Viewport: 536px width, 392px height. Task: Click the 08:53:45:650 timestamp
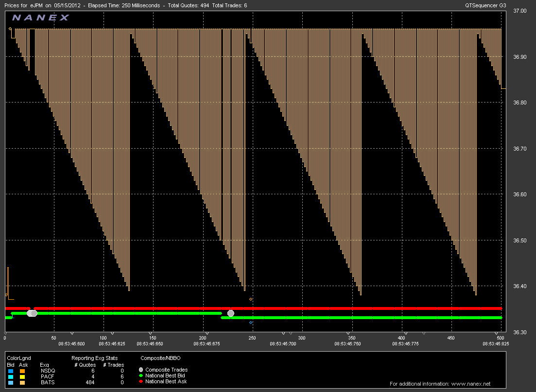(150, 344)
